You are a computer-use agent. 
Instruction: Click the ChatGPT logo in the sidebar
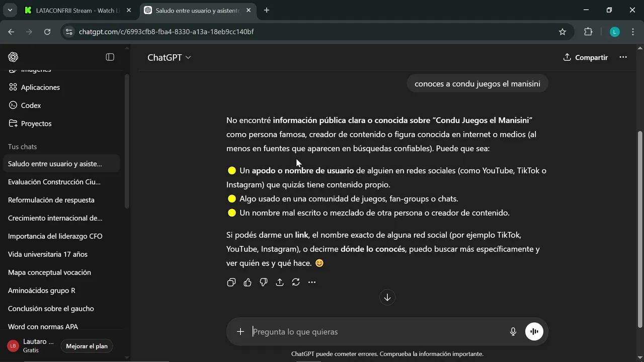(13, 57)
